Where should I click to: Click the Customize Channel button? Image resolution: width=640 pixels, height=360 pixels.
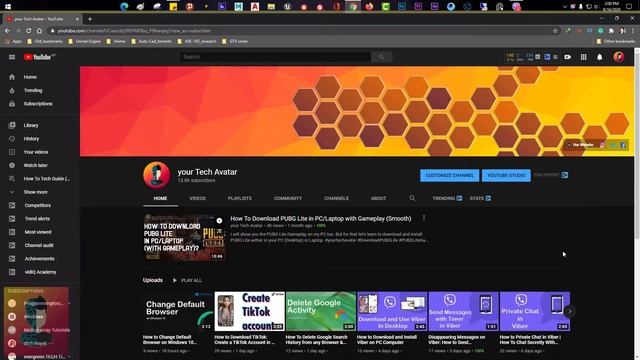pyautogui.click(x=449, y=176)
